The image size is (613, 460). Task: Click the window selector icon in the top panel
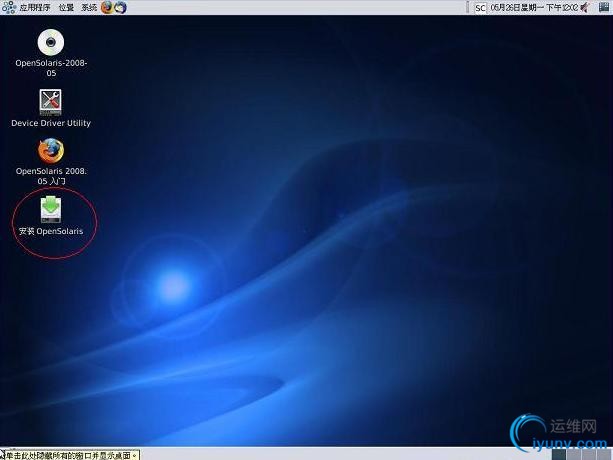click(604, 7)
